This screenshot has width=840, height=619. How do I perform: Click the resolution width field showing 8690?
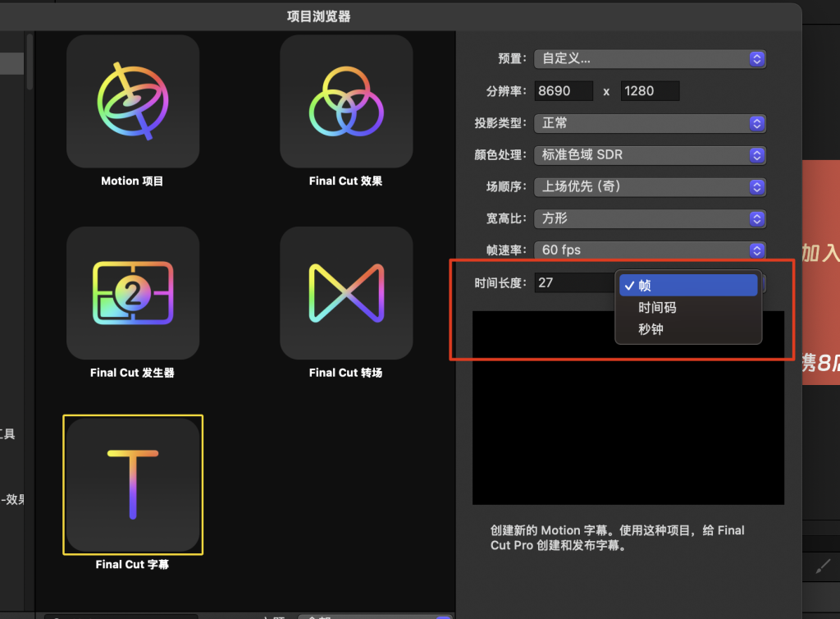(564, 91)
